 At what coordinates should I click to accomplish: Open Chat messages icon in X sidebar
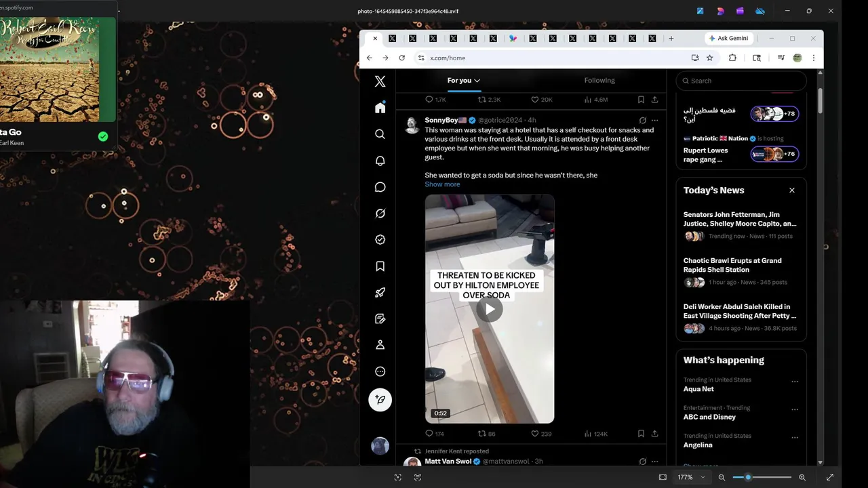pyautogui.click(x=380, y=187)
